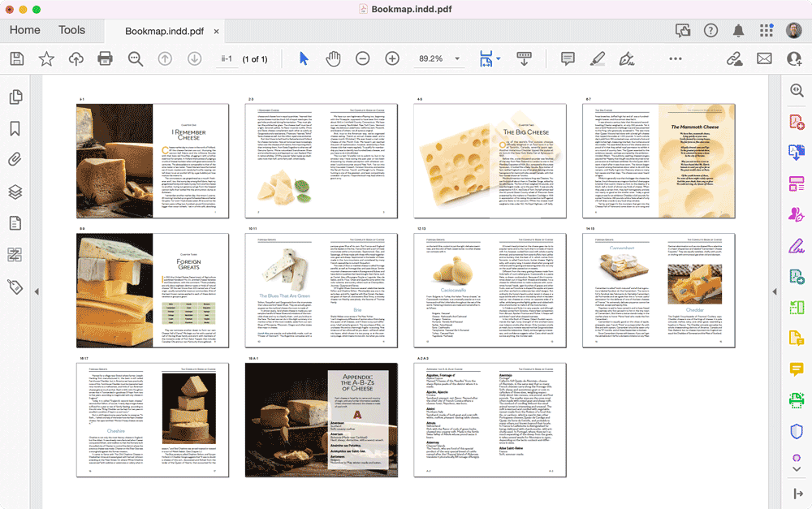Viewport: 812px width, 509px height.
Task: Add the document to starred
Action: pyautogui.click(x=46, y=58)
